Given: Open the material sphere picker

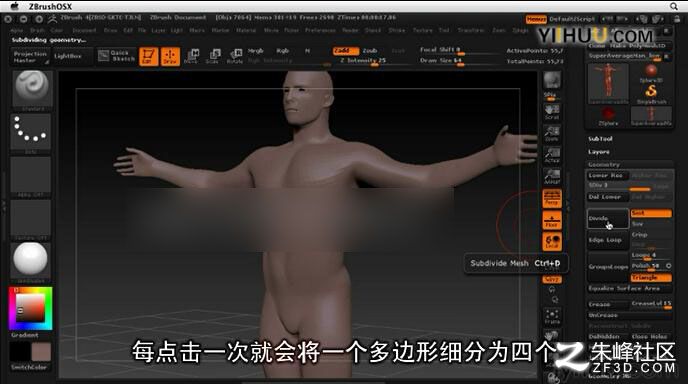Looking at the screenshot, I should click(31, 262).
